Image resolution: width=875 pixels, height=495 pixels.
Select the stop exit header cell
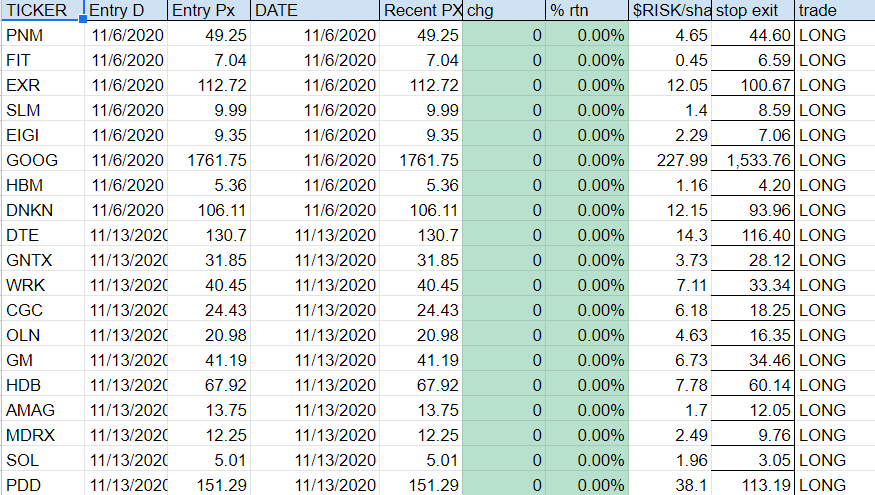point(753,10)
